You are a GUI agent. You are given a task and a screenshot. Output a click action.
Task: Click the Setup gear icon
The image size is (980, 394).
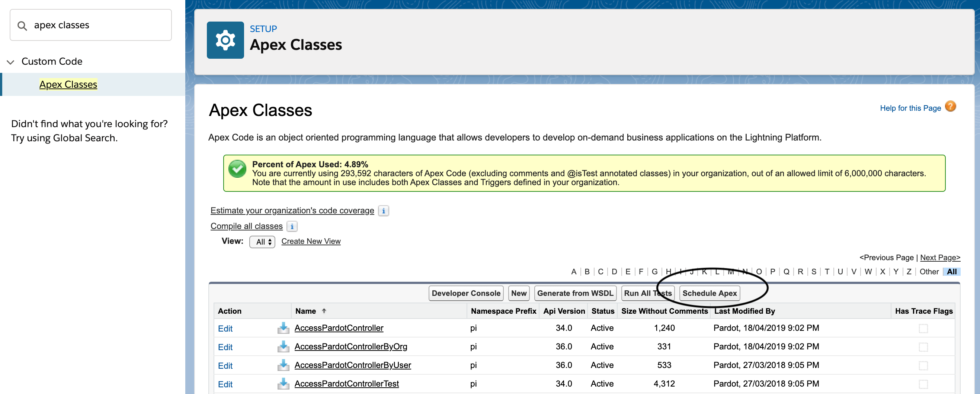point(225,40)
